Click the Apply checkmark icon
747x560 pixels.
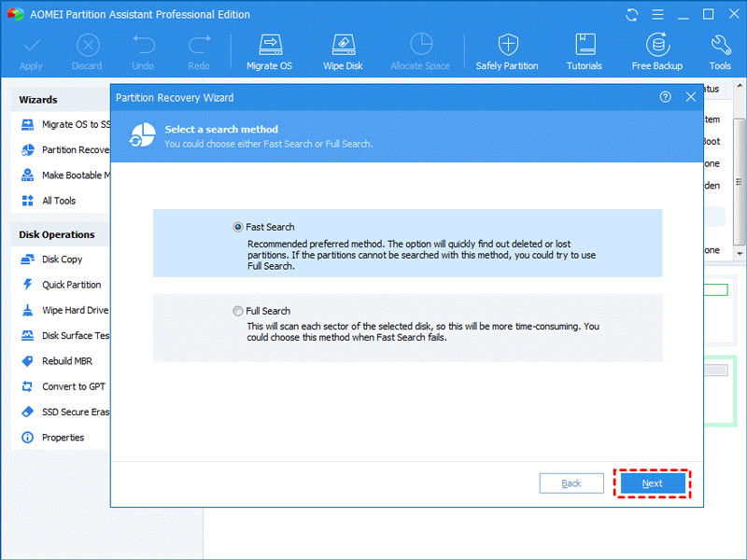pos(32,46)
